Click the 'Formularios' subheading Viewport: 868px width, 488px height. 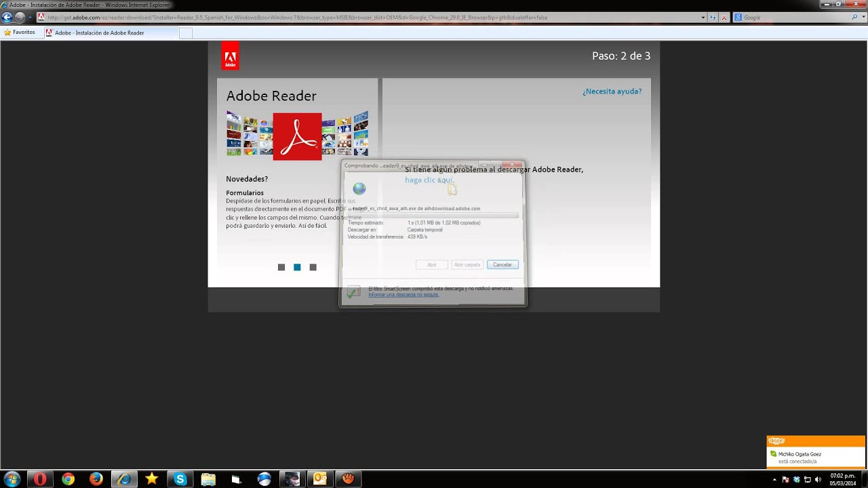[245, 192]
